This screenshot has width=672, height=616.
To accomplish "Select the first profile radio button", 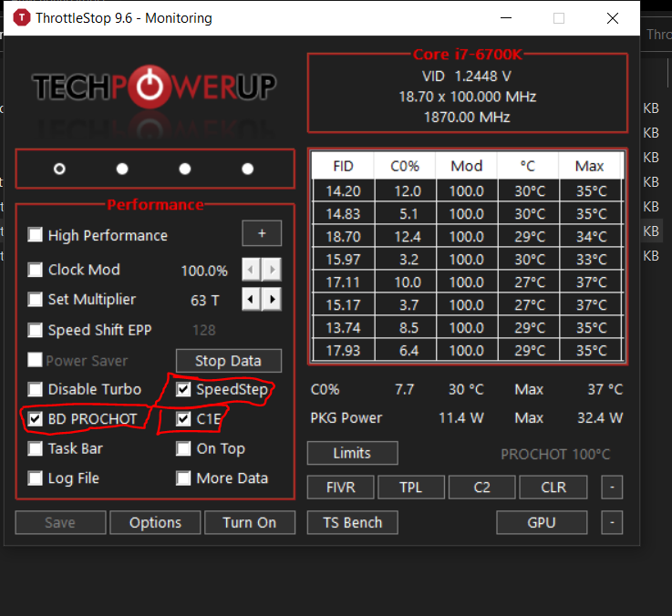I will 59,169.
